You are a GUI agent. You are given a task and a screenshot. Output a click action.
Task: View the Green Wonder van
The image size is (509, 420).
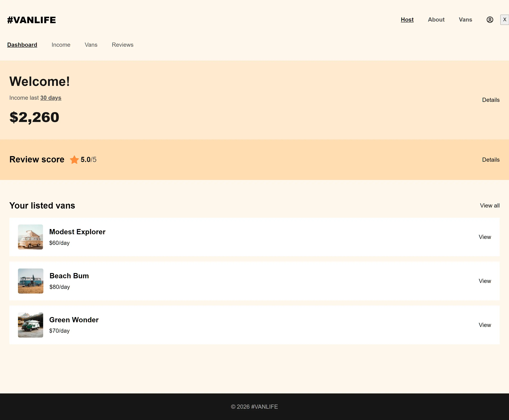[485, 325]
